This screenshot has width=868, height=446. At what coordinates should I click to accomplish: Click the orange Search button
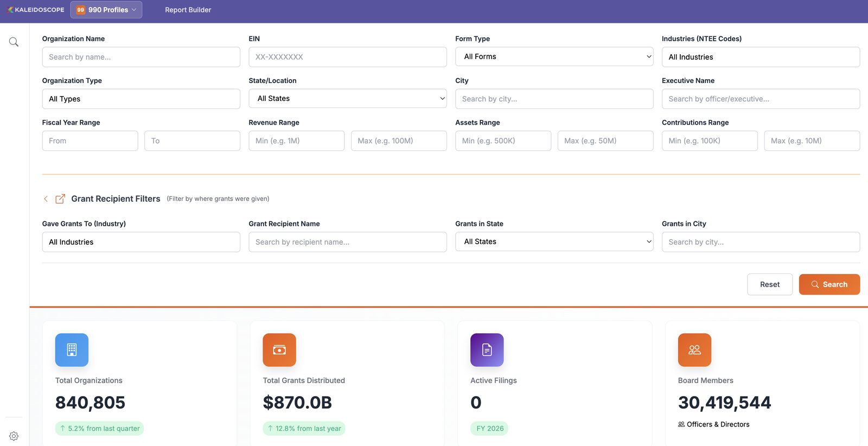pyautogui.click(x=829, y=284)
